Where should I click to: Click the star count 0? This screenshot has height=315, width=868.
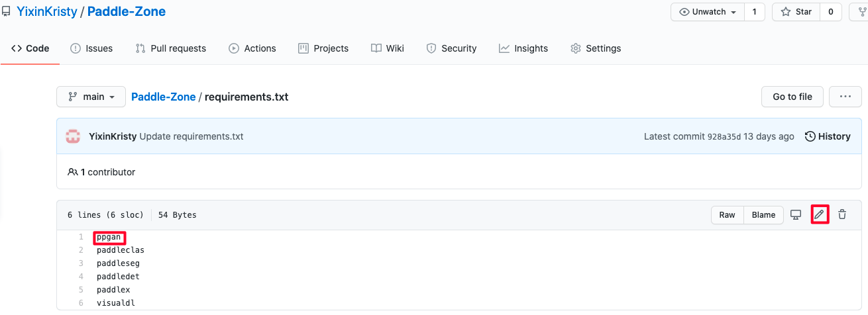[831, 12]
